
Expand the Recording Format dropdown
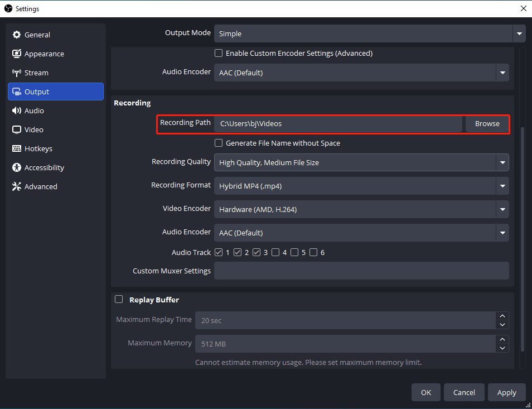click(361, 186)
